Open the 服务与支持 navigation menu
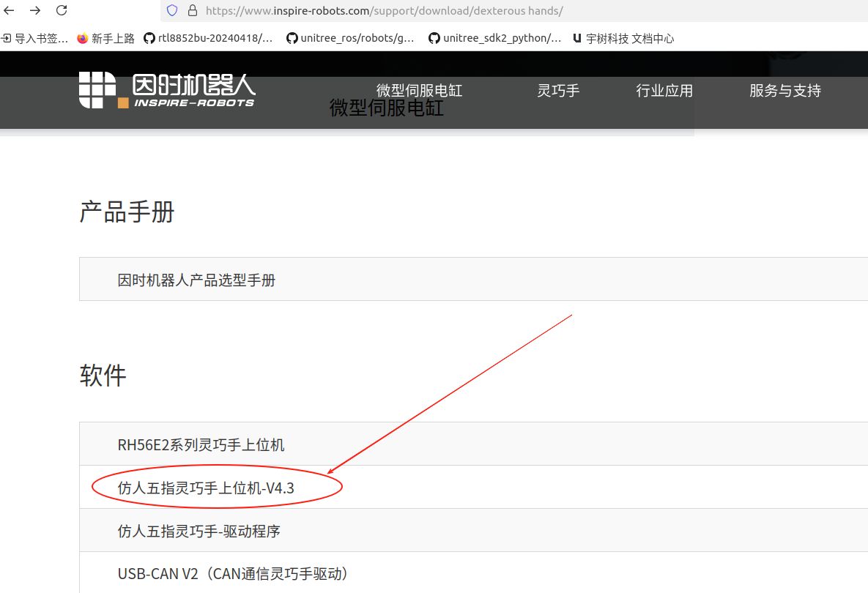This screenshot has height=593, width=868. click(785, 90)
